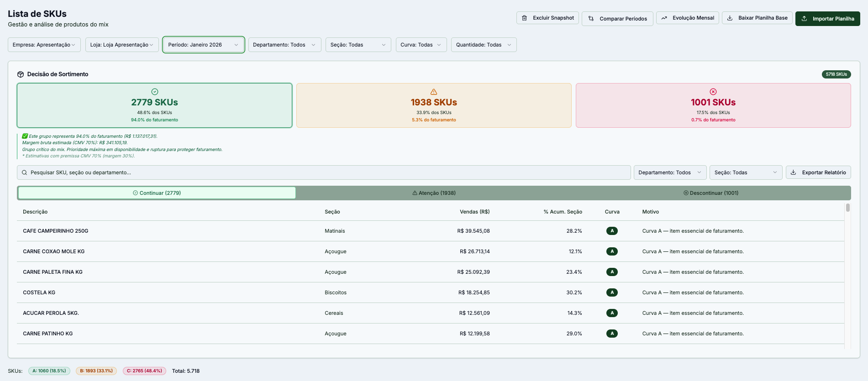Expand the top Departamento: Todos filter
The width and height of the screenshot is (868, 381).
tap(284, 45)
